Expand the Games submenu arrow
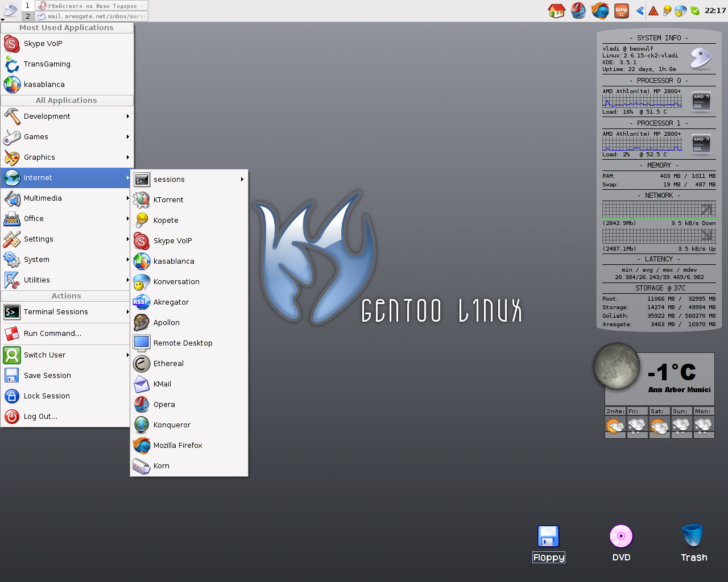 (x=128, y=137)
